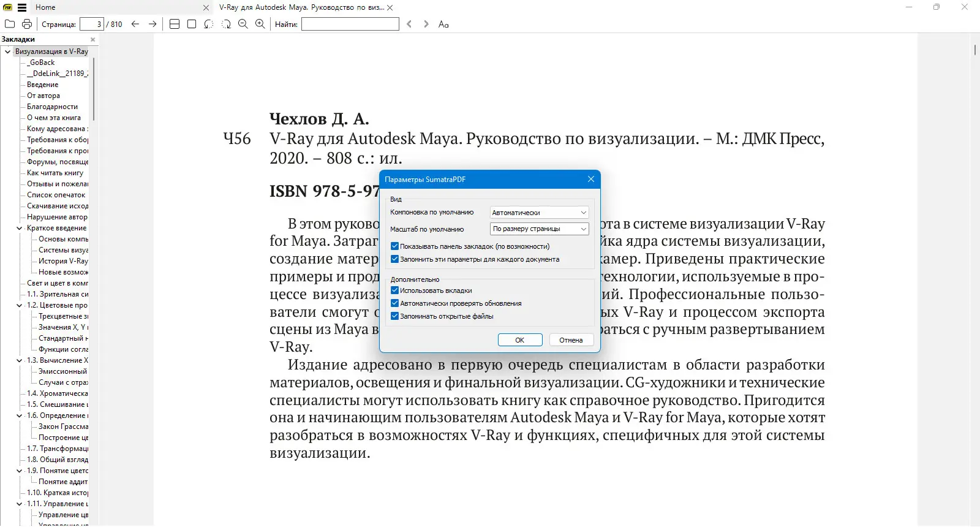
Task: Click the zoom in magnifier icon
Action: point(260,24)
